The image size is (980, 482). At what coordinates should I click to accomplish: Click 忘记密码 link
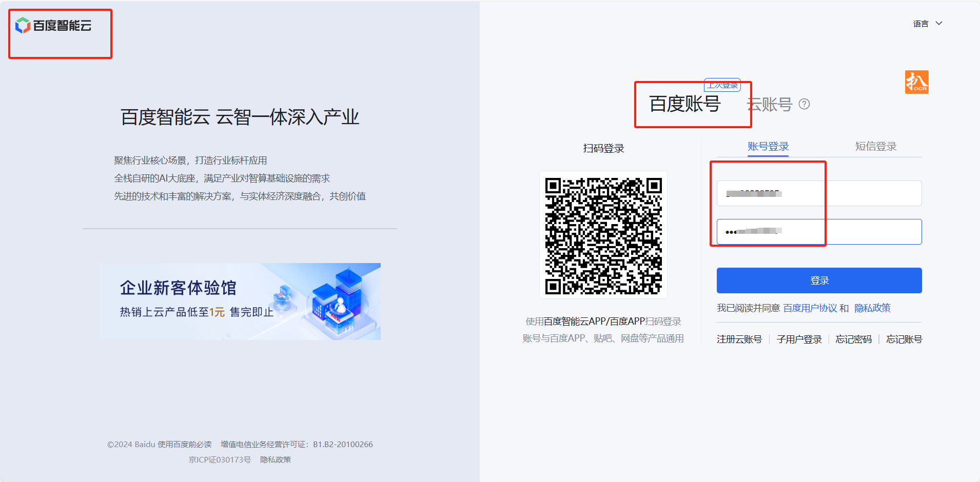click(853, 339)
